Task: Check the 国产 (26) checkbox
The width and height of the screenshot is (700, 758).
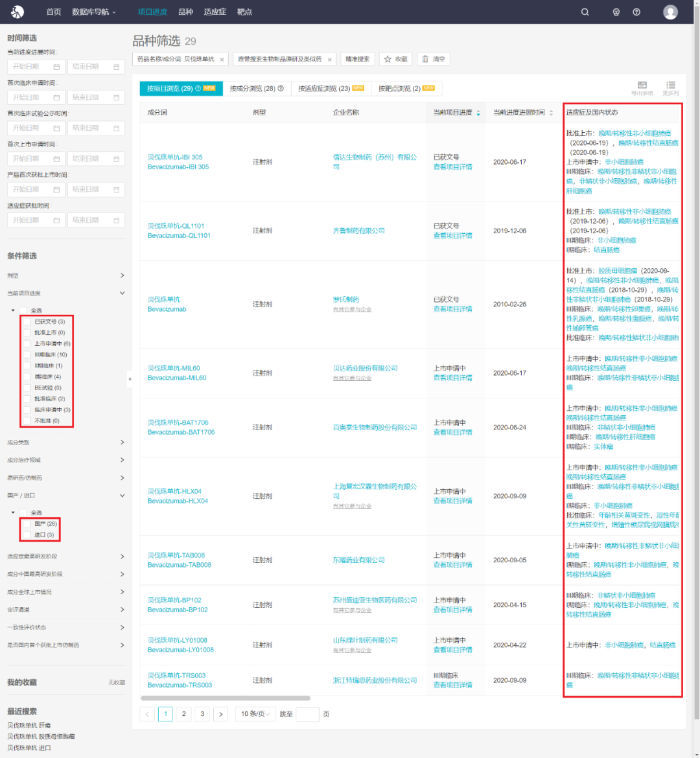Action: pyautogui.click(x=27, y=524)
